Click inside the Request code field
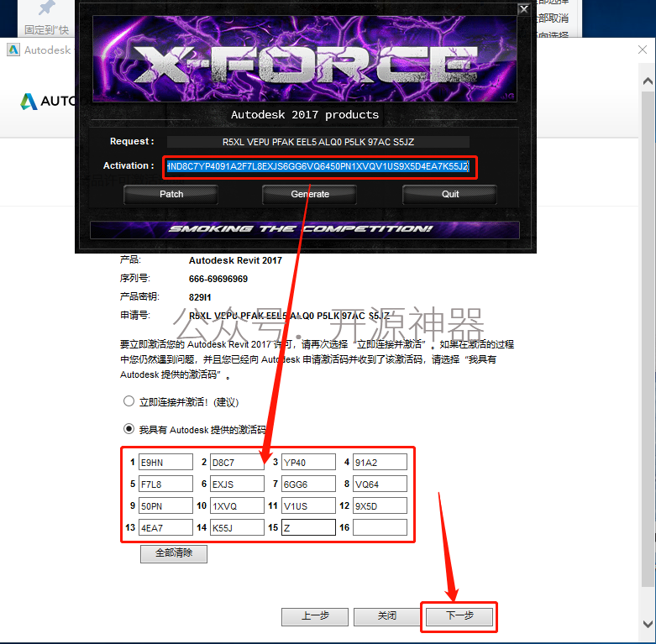The height and width of the screenshot is (644, 656). click(x=318, y=142)
